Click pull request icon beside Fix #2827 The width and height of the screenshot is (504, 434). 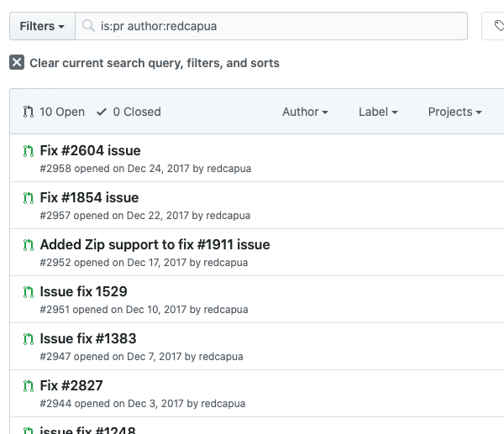pos(28,386)
